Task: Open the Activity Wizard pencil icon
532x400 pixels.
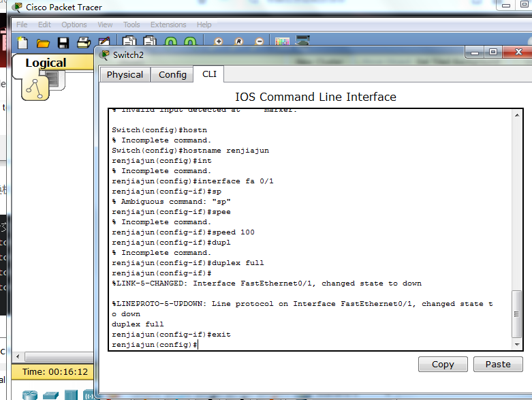Action: click(x=104, y=41)
